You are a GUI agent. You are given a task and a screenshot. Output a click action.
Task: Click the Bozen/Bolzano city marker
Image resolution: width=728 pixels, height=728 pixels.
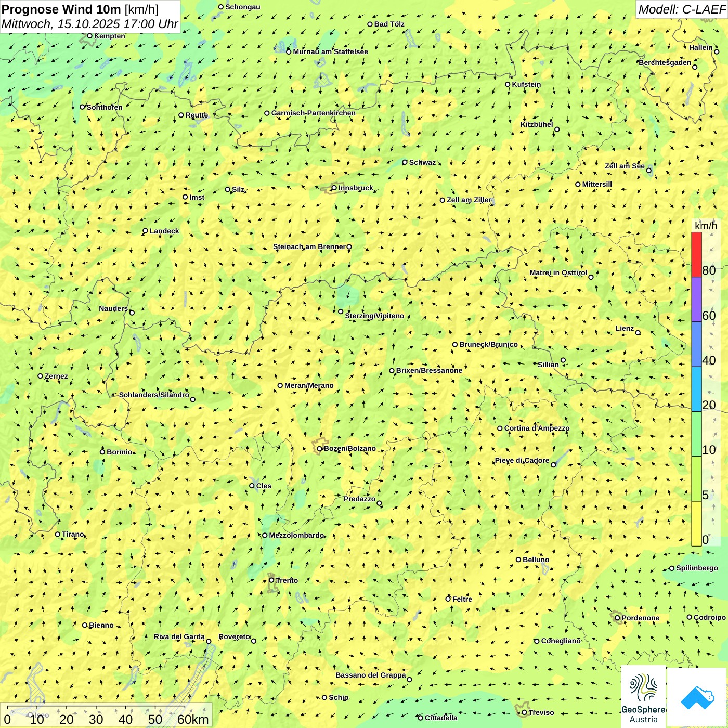320,449
